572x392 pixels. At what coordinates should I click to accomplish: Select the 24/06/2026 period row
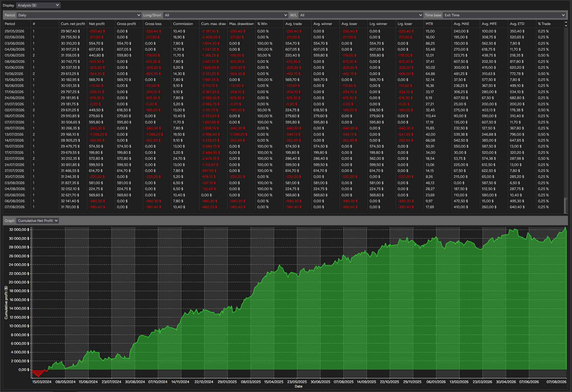tap(284, 98)
